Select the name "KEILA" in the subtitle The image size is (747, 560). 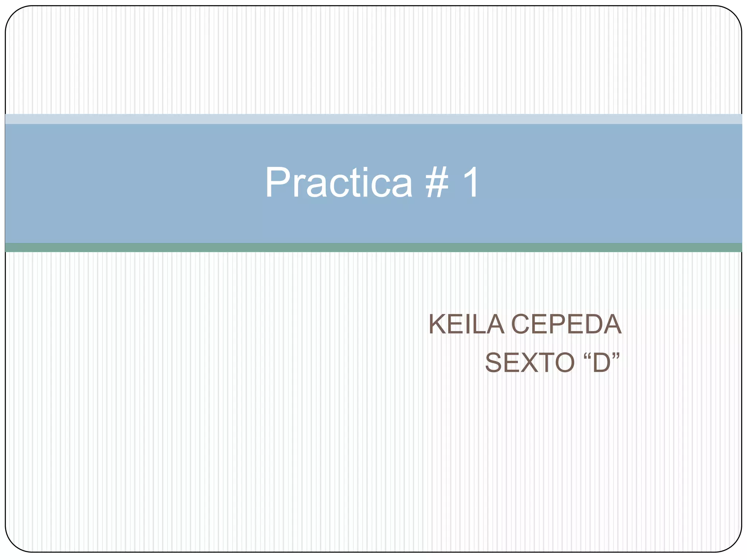467,324
